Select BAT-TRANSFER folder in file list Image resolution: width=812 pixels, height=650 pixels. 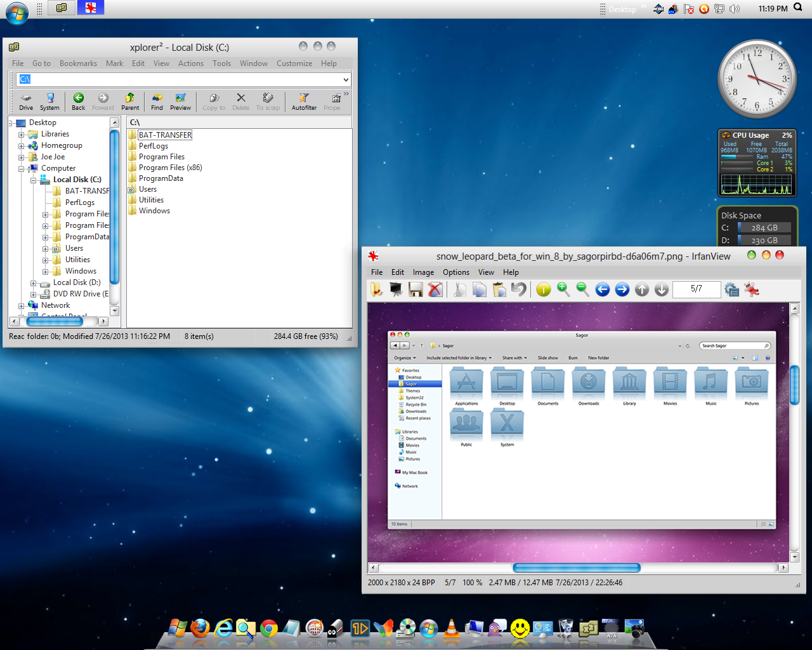tap(165, 135)
